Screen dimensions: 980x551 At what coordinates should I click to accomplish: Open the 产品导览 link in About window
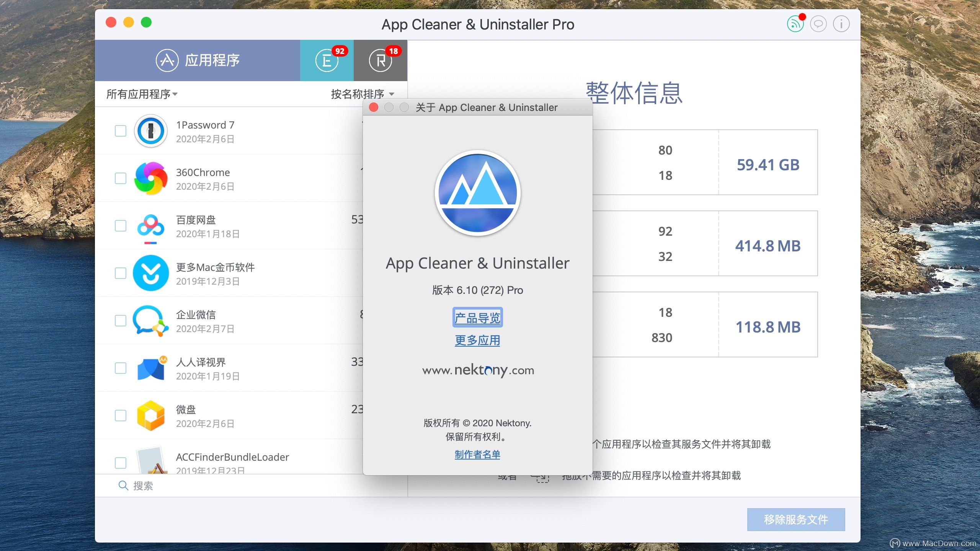click(x=477, y=318)
